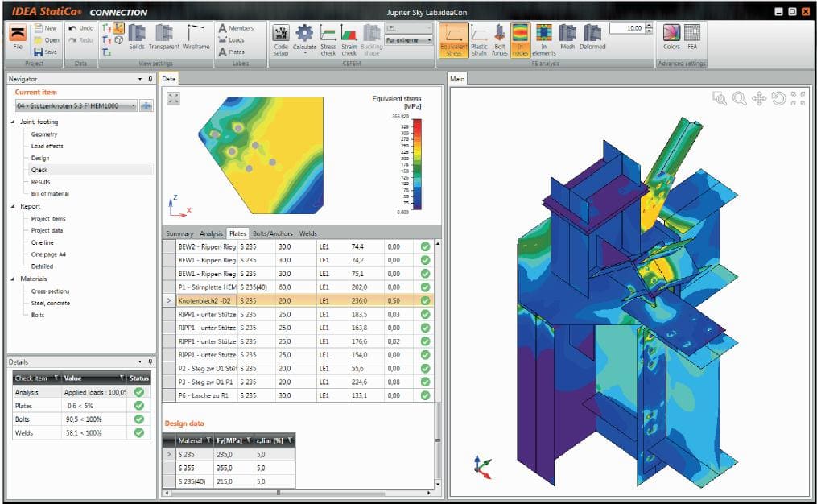This screenshot has width=817, height=504.
Task: Switch to Transparent view
Action: click(x=163, y=37)
